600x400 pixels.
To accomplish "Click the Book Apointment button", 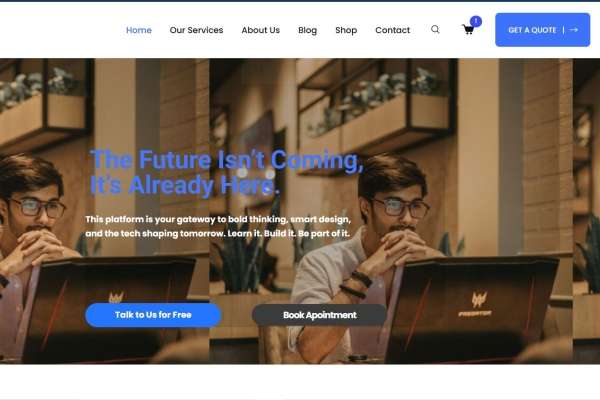I will click(319, 315).
